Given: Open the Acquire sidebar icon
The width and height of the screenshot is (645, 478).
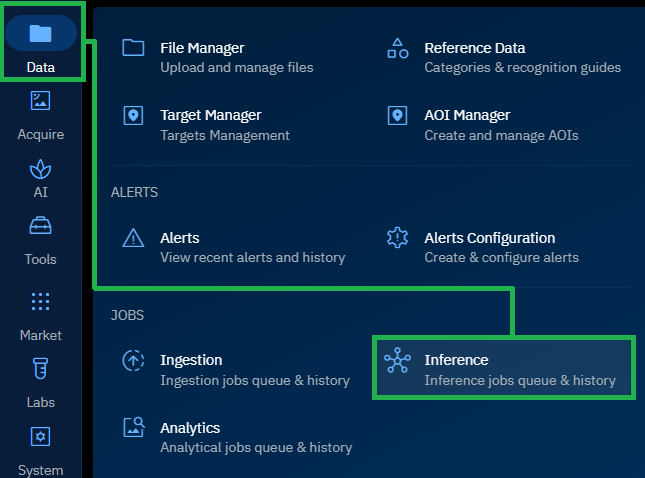Looking at the screenshot, I should pyautogui.click(x=41, y=101).
